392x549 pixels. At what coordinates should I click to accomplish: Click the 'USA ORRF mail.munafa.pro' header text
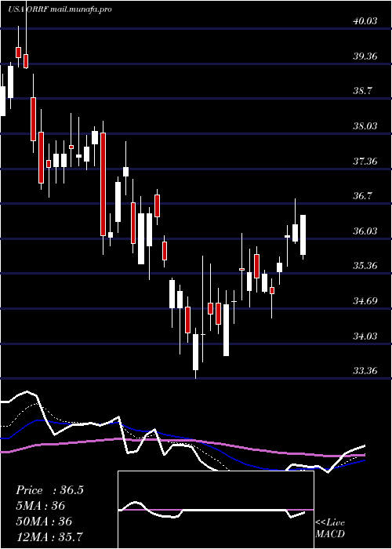[x=60, y=9]
